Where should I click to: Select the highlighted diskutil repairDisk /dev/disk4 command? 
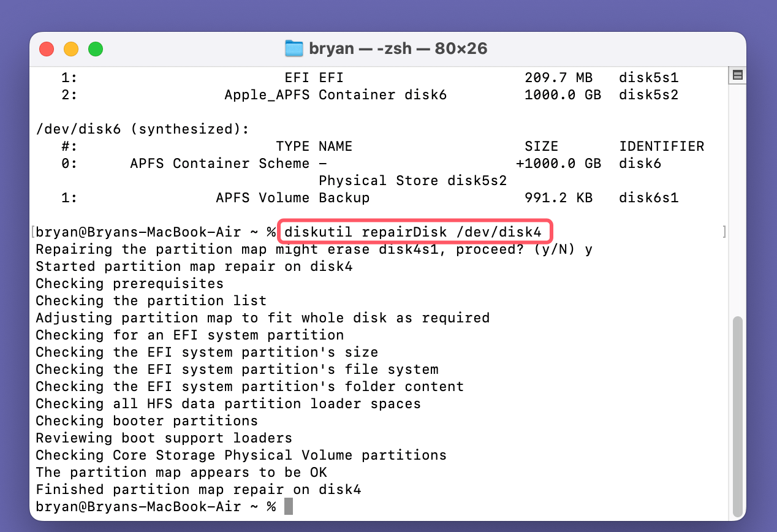click(415, 232)
